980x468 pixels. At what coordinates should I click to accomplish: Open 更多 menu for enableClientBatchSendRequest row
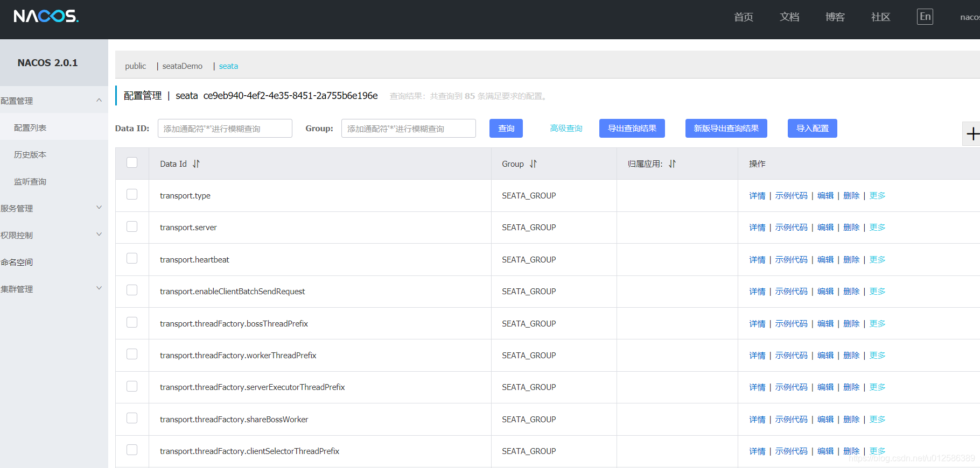[x=877, y=292]
